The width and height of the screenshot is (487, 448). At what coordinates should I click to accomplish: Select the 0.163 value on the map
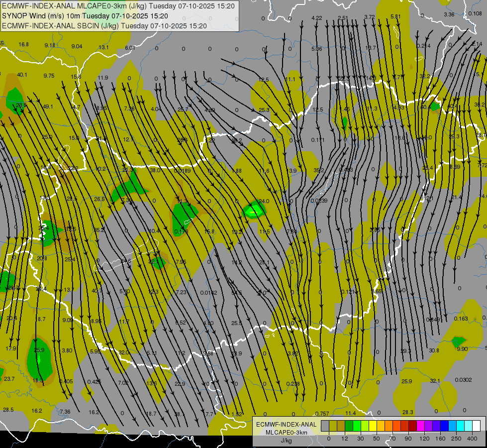click(x=461, y=319)
